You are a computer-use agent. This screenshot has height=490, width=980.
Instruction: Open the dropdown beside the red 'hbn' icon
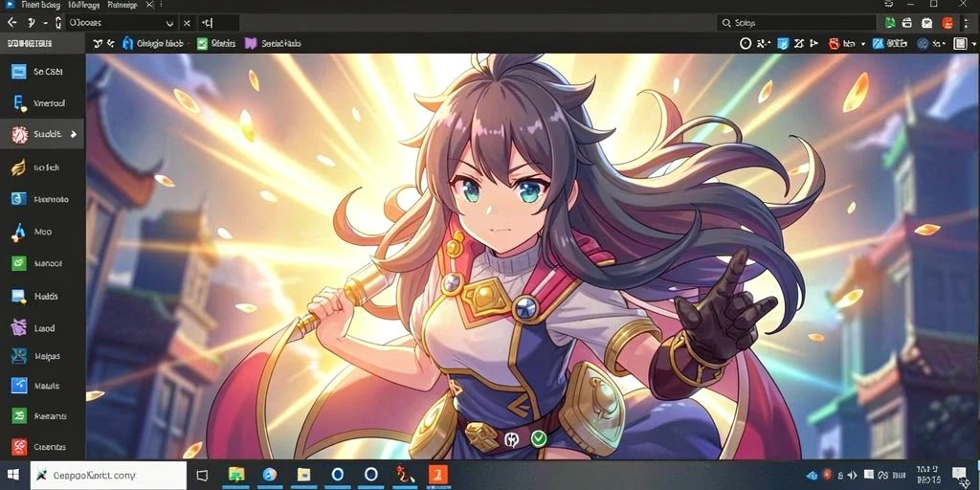(x=862, y=44)
